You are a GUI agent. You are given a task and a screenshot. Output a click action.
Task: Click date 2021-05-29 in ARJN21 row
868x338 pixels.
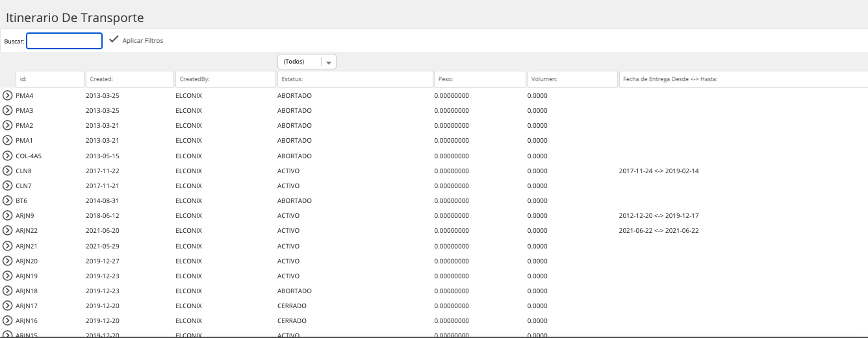pos(101,246)
